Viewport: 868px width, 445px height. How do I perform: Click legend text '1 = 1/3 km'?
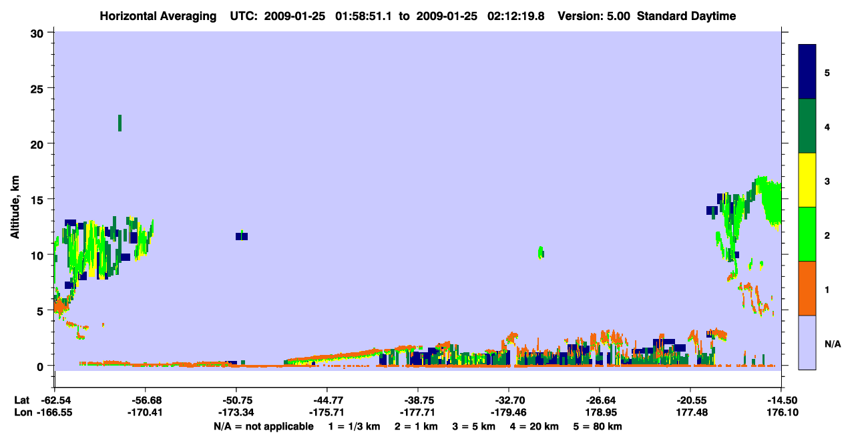[354, 426]
